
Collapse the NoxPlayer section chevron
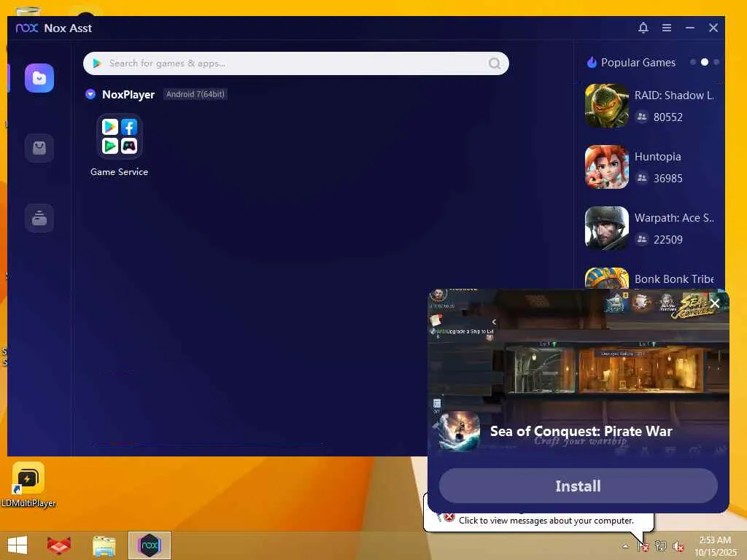90,94
